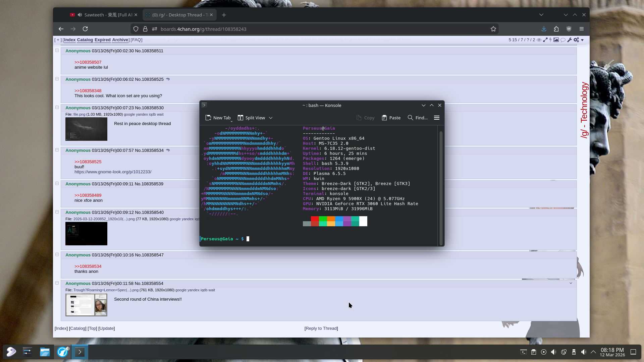Open the Konsole hamburger menu
This screenshot has height=362, width=644.
(436, 118)
